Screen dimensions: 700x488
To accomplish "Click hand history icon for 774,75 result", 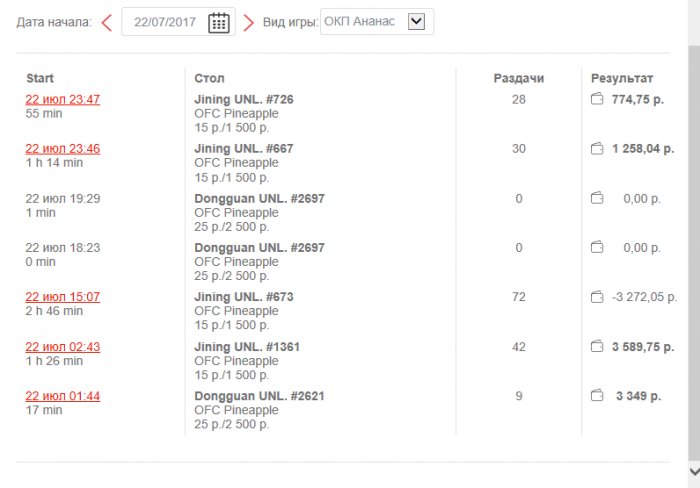I will 597,99.
